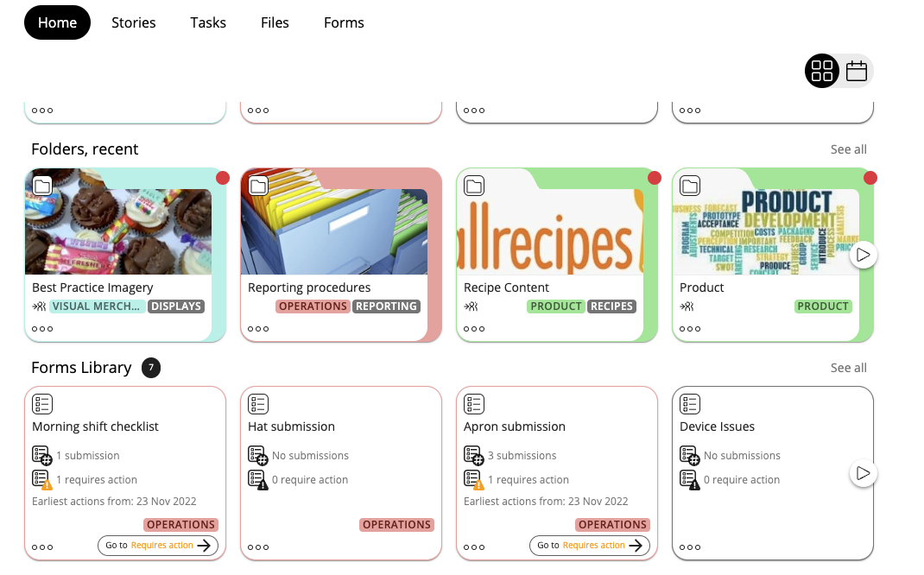
Task: Click requires action warning icon on Morning shift checklist
Action: tap(41, 479)
